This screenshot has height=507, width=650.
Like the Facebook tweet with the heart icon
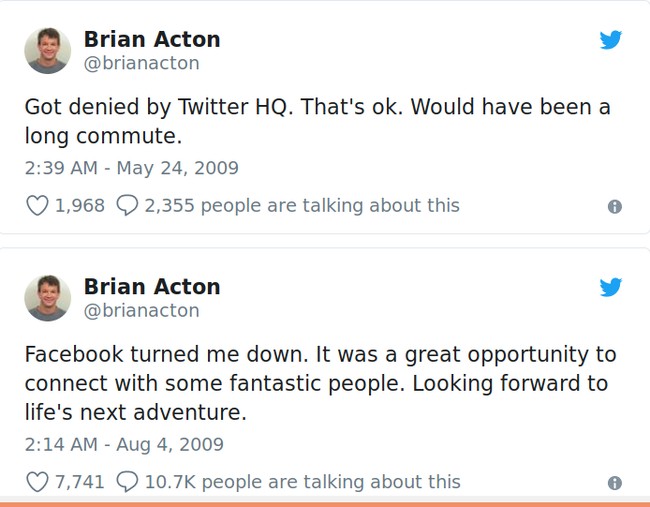click(x=37, y=482)
